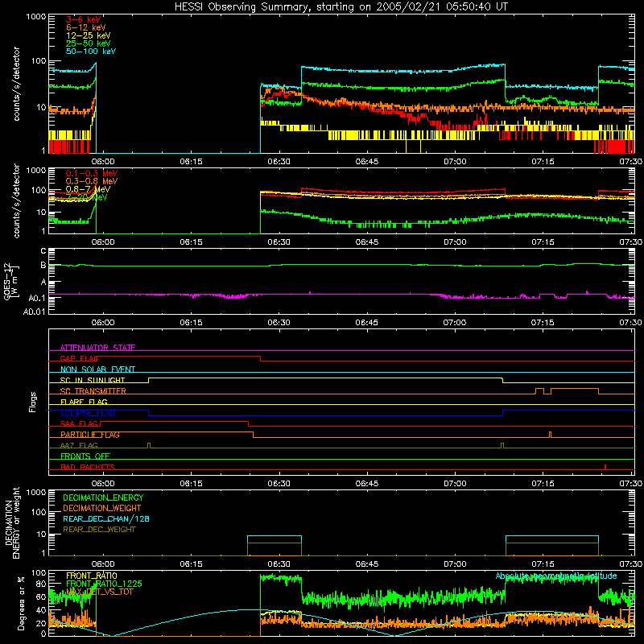Click the ECLIPSE_FLAG label
The image size is (644, 644).
click(x=88, y=413)
